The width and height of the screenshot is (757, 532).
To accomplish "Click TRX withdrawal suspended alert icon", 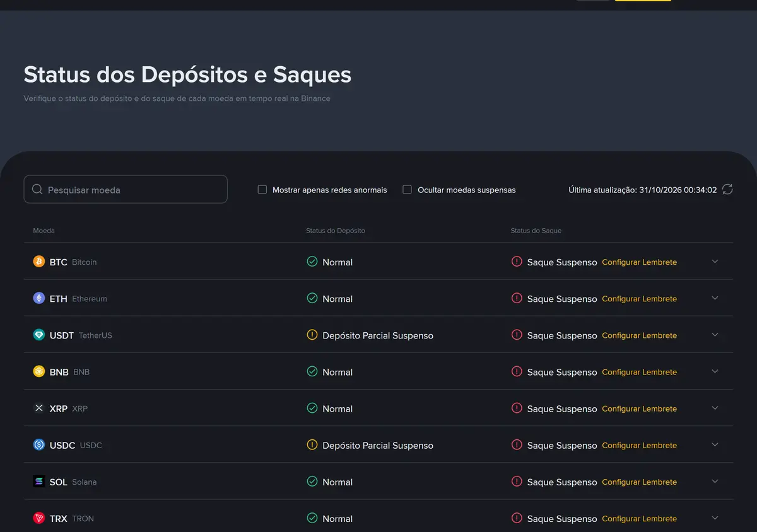I will (517, 518).
